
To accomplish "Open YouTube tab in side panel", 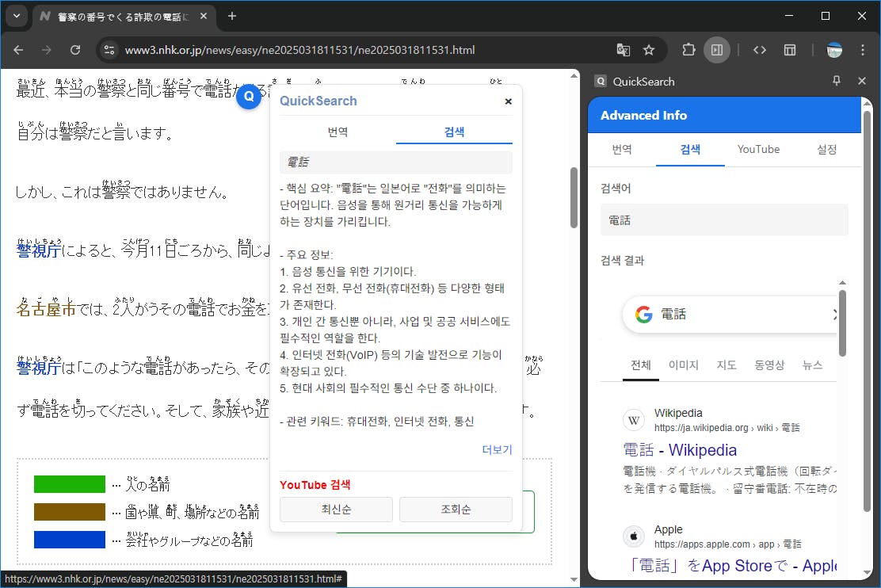I will tap(758, 150).
